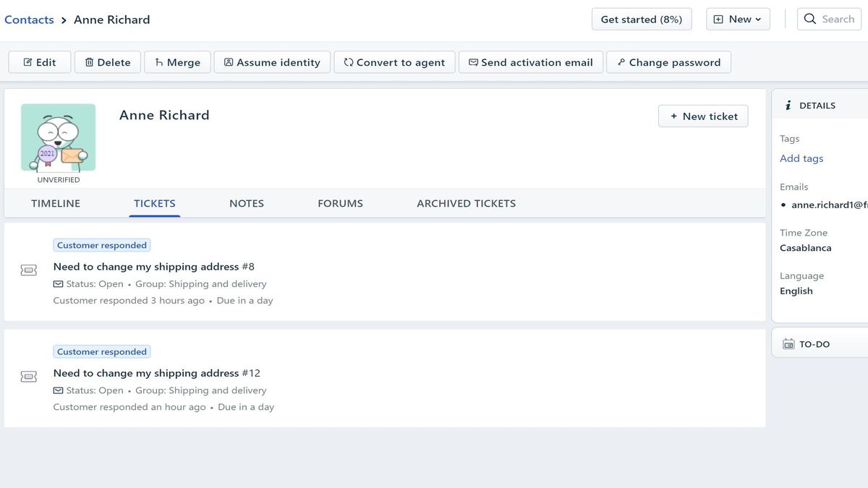
Task: Open the FORUMS tab
Action: point(340,204)
